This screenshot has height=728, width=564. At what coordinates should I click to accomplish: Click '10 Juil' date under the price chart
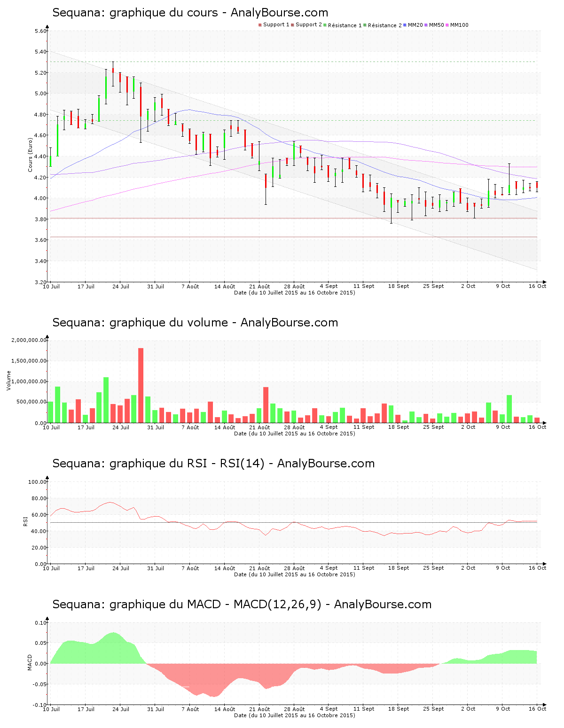(51, 287)
